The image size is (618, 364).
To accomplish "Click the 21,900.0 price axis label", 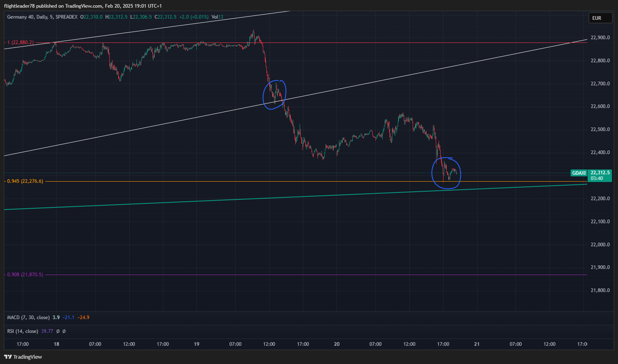I will click(600, 267).
